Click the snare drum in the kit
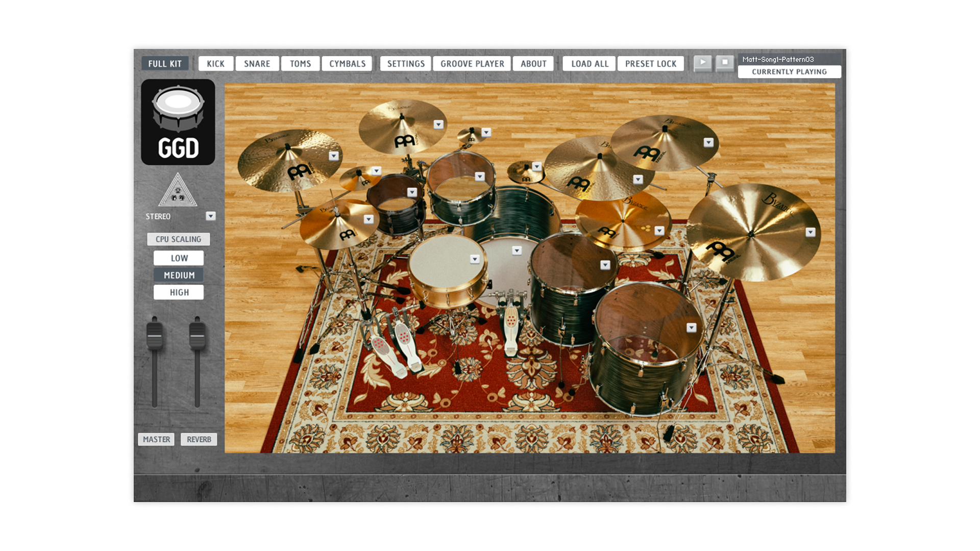The width and height of the screenshot is (980, 551). [444, 268]
